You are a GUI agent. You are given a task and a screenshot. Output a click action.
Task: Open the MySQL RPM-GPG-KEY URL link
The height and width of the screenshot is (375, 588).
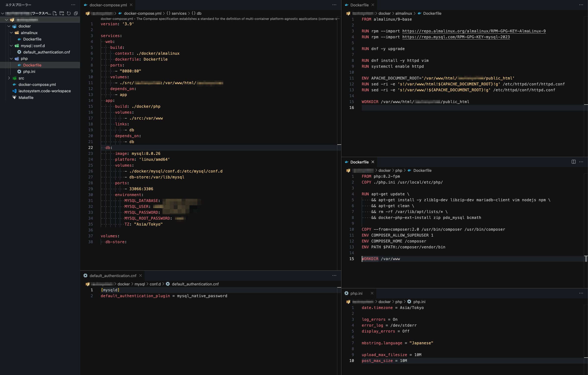[x=456, y=37]
